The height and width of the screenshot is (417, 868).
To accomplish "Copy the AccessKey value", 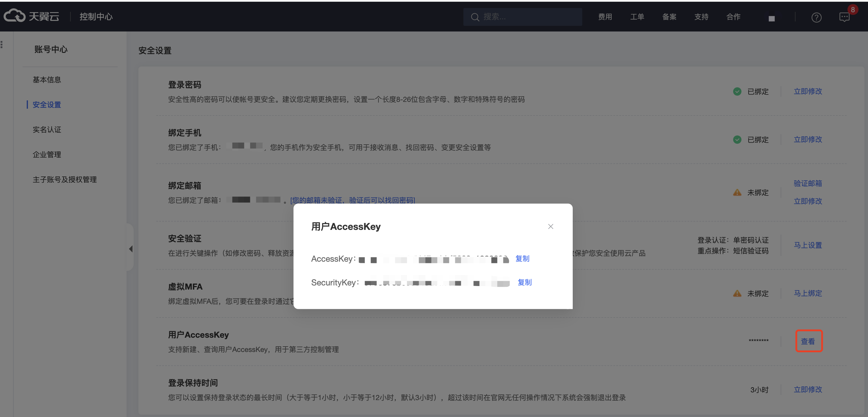I will coord(522,258).
